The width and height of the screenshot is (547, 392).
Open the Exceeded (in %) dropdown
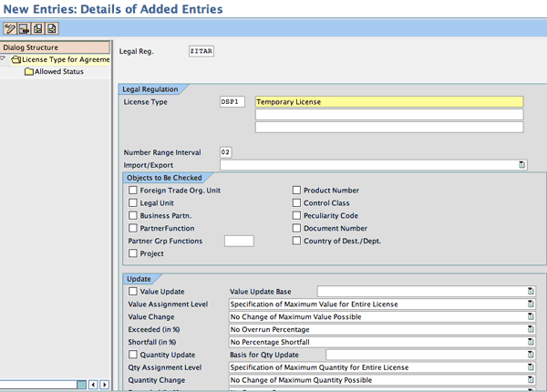point(530,329)
